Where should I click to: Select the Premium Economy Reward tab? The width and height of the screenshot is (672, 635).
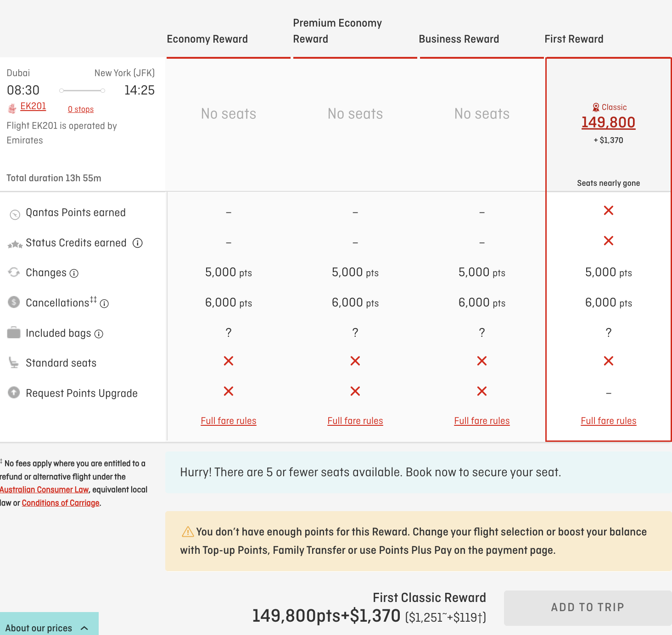pos(338,31)
